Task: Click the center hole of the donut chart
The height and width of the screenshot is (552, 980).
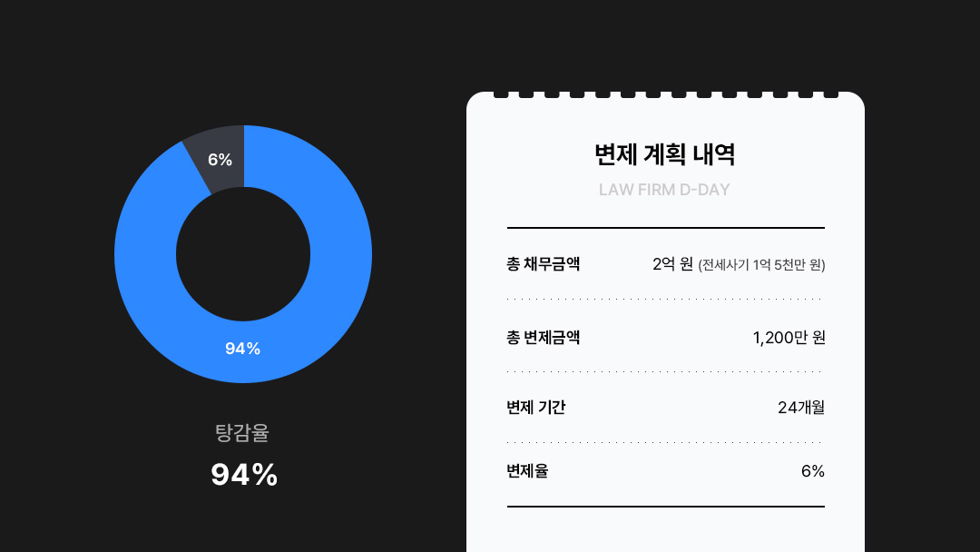Action: (243, 254)
